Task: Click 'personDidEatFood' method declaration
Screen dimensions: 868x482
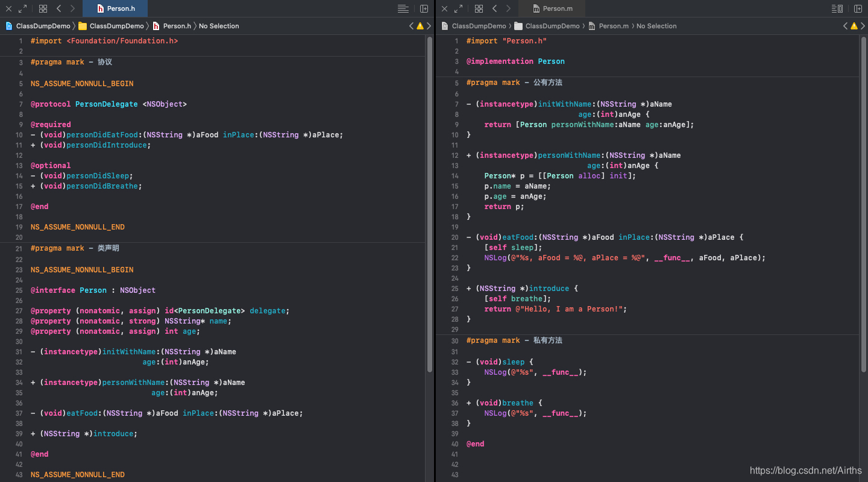Action: click(187, 135)
